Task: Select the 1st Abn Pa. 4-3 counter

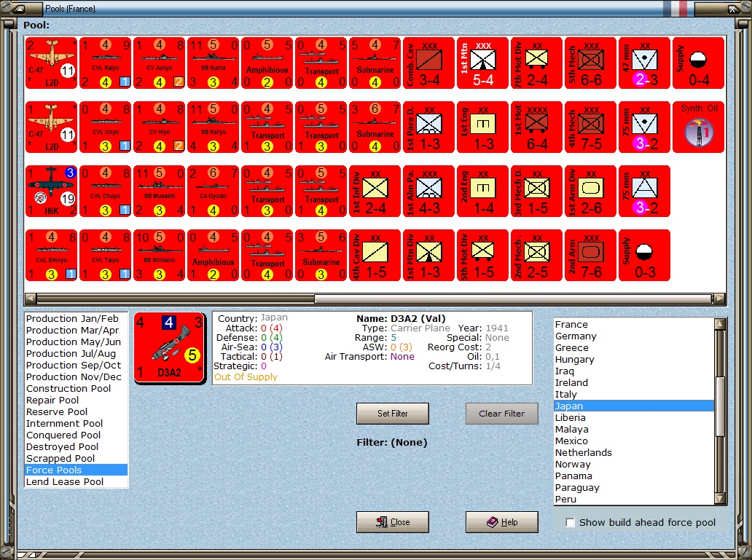Action: (428, 192)
